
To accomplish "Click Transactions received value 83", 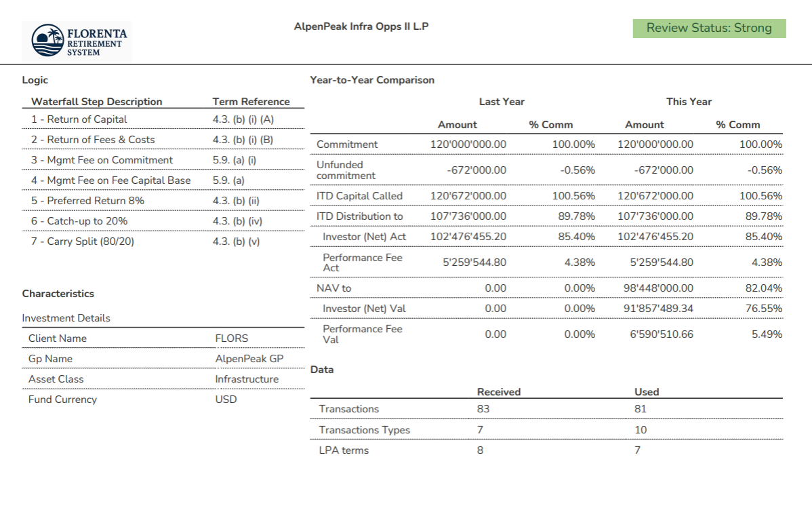I will click(x=483, y=409).
